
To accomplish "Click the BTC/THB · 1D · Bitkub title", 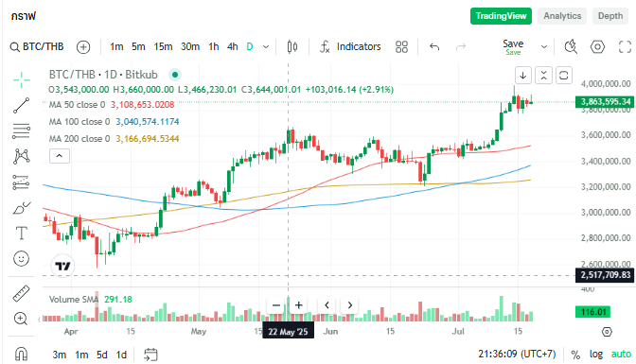I will 103,75.
